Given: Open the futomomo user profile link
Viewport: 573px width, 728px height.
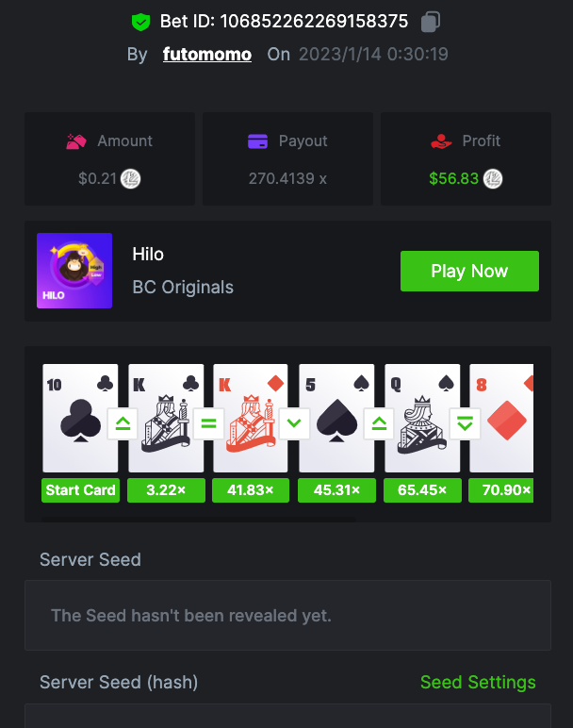Looking at the screenshot, I should coord(207,55).
